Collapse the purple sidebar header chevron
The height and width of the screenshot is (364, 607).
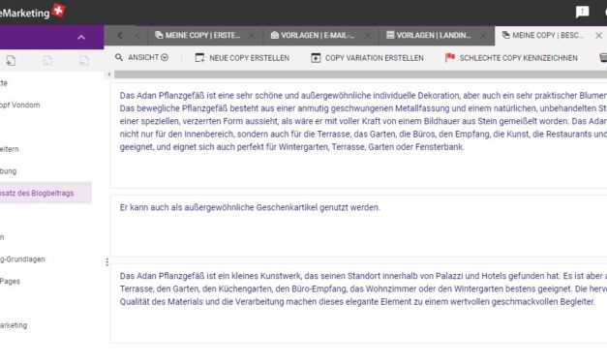(81, 38)
